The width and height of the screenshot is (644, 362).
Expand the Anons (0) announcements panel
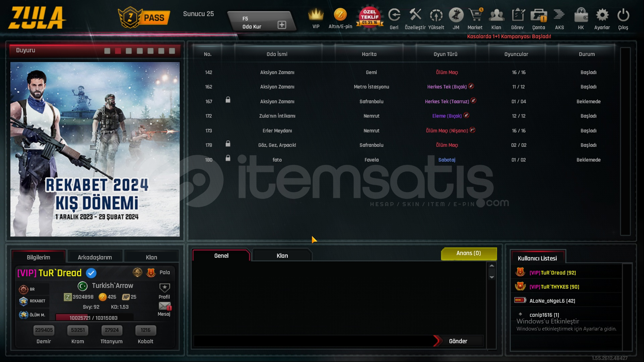469,253
